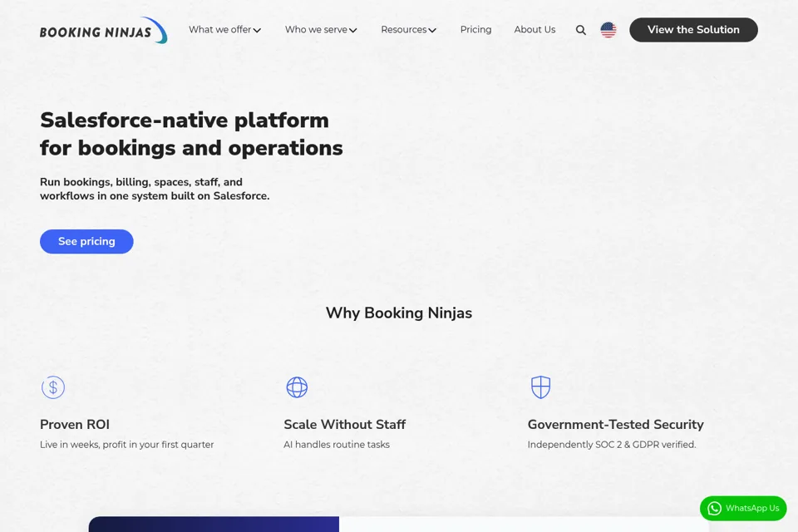Viewport: 798px width, 532px height.
Task: Click 'AI handles routine tasks' text
Action: click(x=337, y=445)
